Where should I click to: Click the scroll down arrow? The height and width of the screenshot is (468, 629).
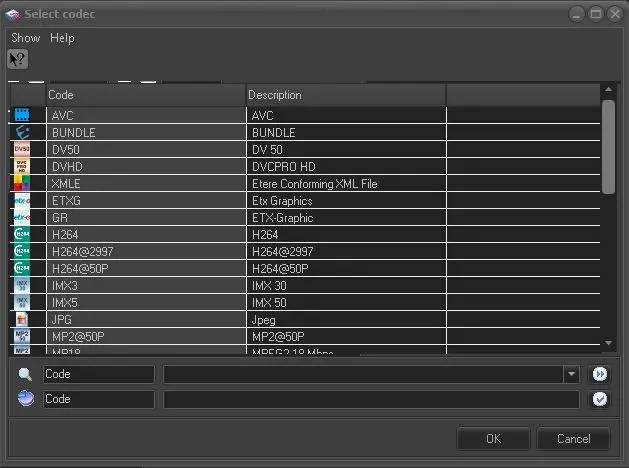pyautogui.click(x=609, y=343)
